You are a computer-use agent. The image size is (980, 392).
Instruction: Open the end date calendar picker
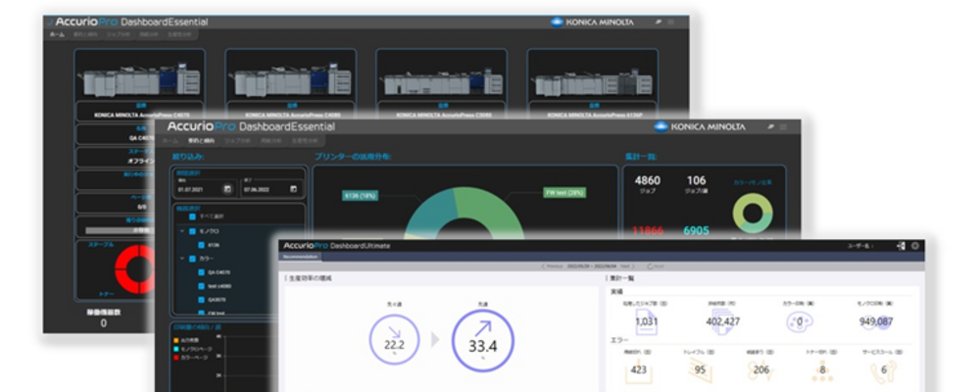[x=294, y=188]
